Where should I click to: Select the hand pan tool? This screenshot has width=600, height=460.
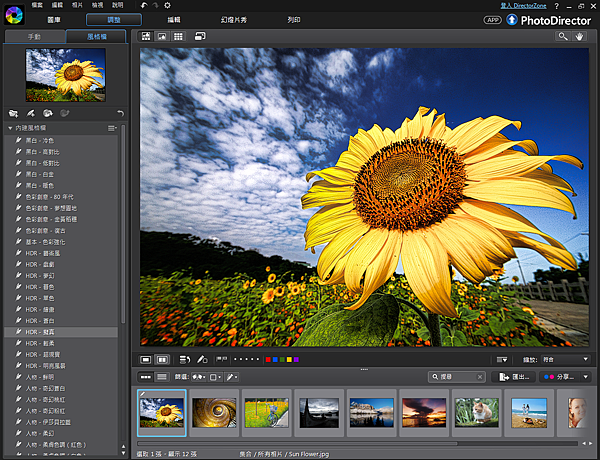click(581, 36)
